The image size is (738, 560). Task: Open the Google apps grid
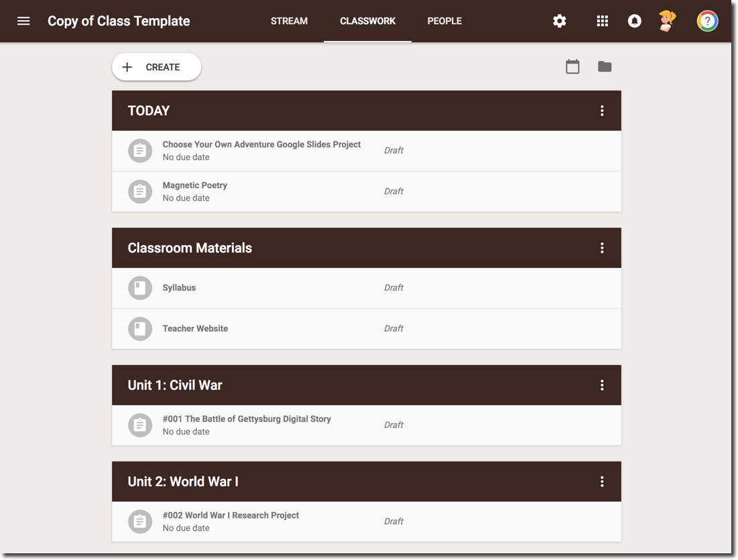[602, 21]
